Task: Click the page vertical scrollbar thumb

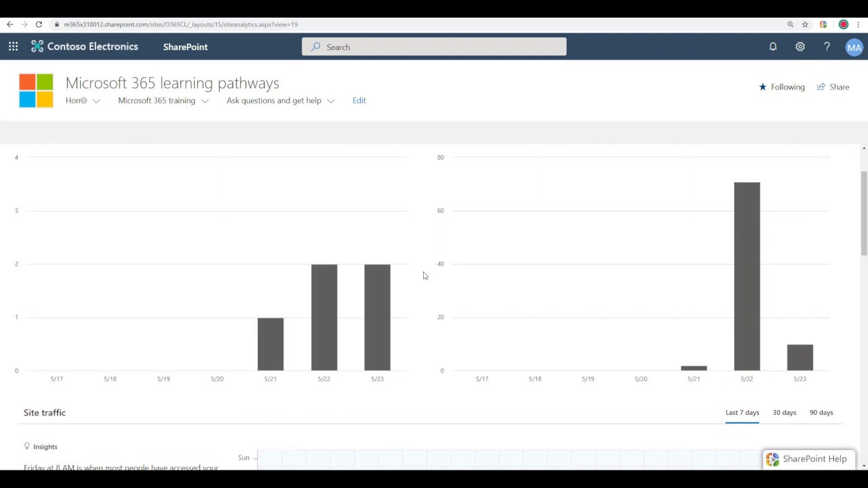Action: coord(864,213)
